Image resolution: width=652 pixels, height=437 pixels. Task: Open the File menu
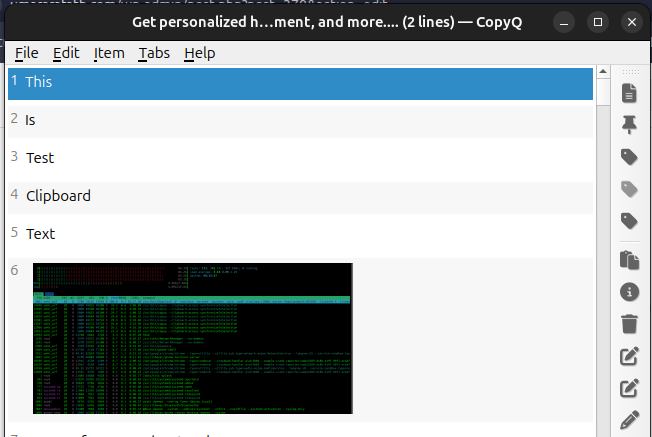[27, 53]
